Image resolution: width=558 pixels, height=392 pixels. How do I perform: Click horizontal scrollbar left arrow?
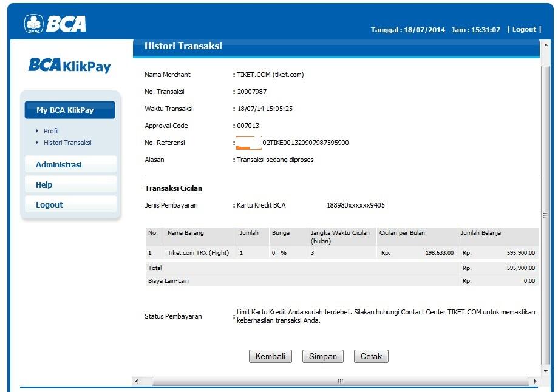click(x=137, y=381)
